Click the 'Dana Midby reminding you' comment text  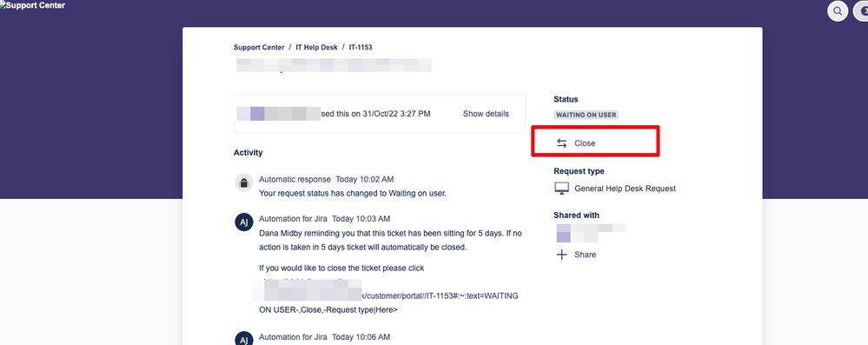[x=390, y=241]
